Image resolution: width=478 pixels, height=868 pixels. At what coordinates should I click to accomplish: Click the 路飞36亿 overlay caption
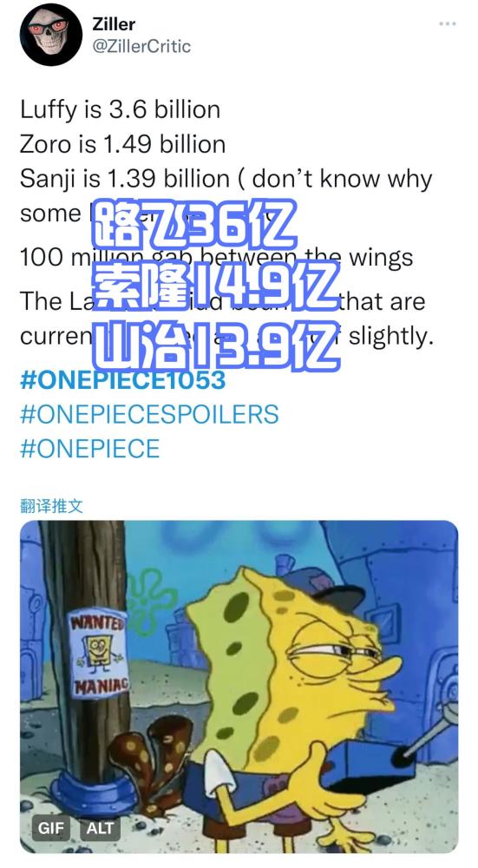tap(193, 224)
